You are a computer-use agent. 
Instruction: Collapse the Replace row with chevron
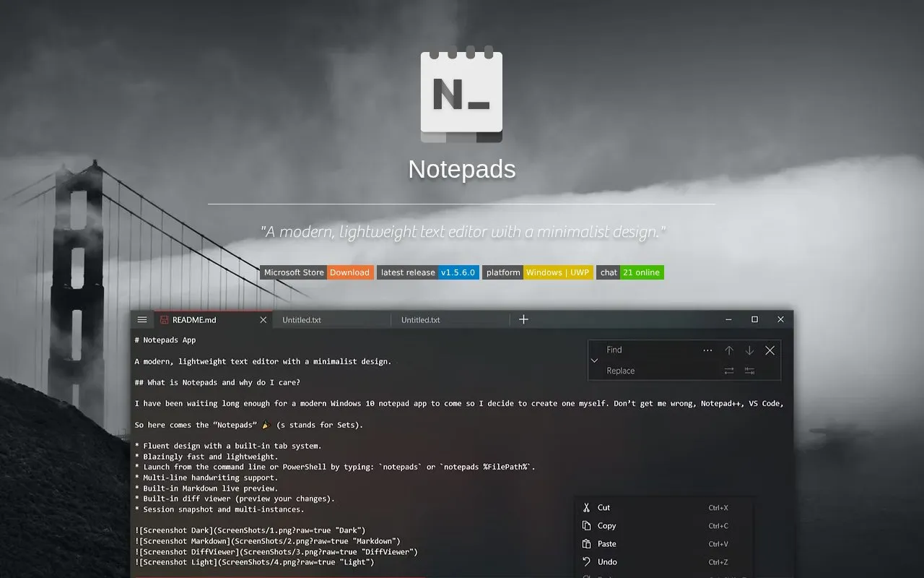click(x=595, y=360)
